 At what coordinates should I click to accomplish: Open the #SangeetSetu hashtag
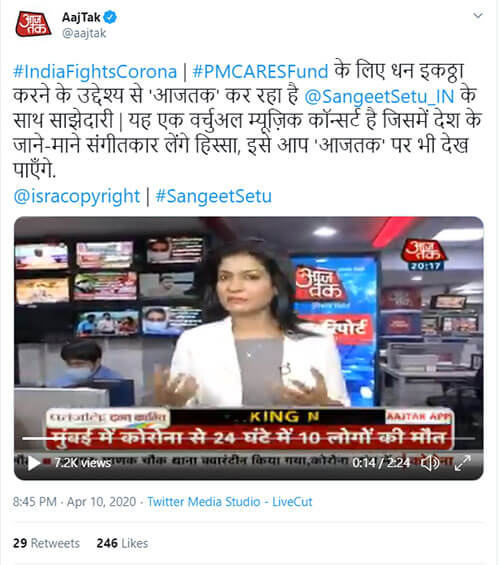(x=214, y=196)
